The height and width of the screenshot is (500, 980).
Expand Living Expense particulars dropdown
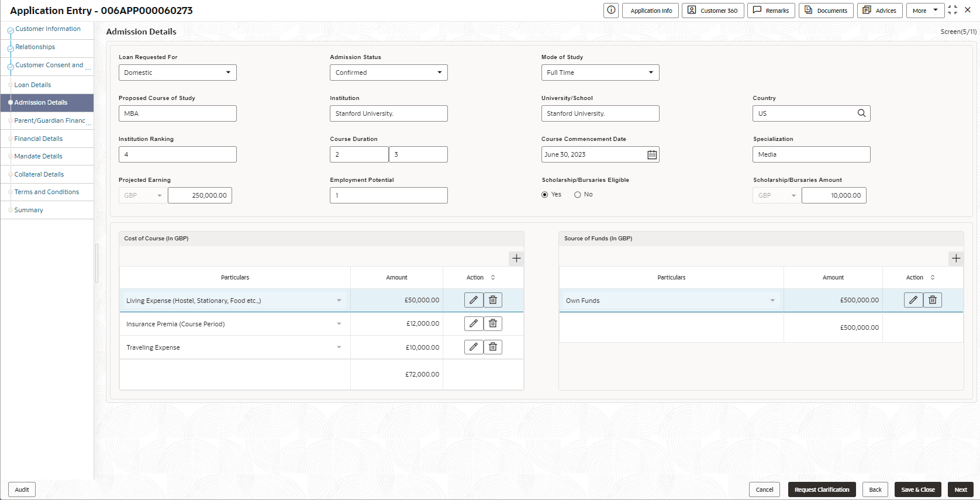[339, 301]
